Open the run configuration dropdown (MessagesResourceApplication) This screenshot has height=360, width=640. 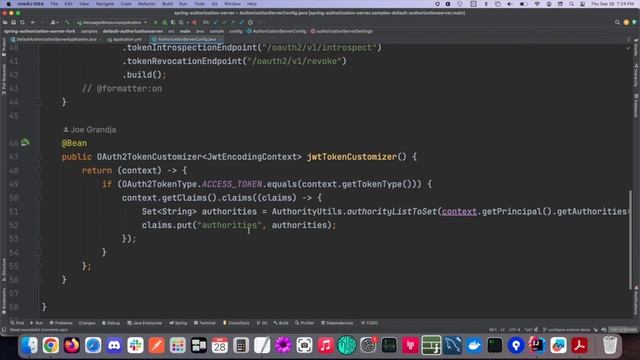point(112,22)
